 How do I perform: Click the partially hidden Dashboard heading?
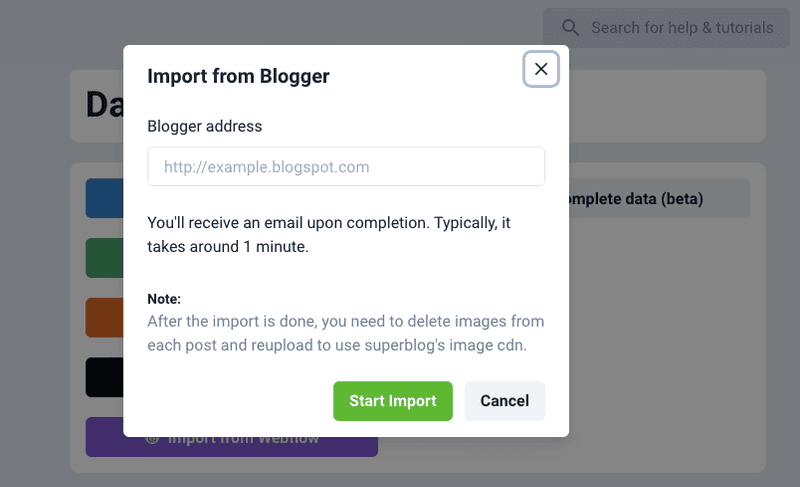click(98, 106)
